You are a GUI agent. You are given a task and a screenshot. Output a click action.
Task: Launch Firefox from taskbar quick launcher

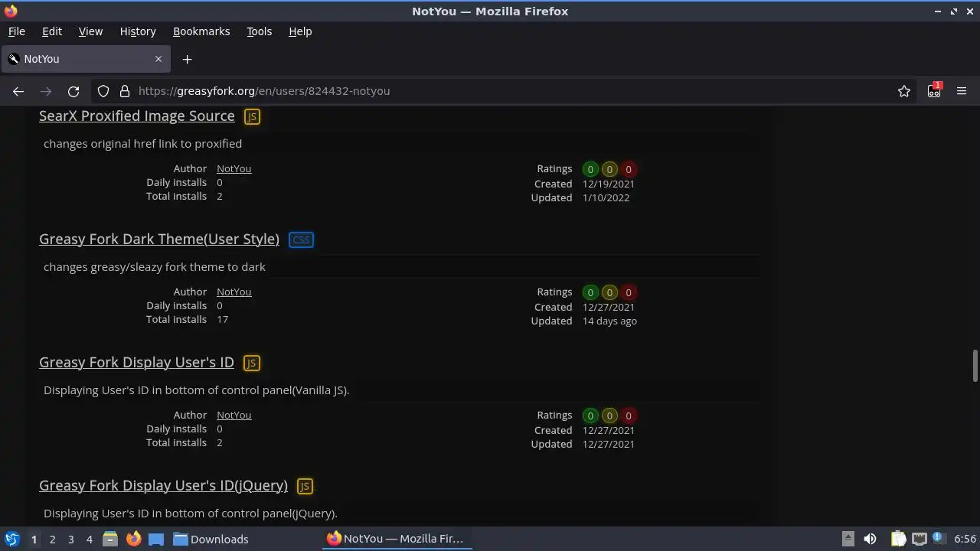point(133,539)
